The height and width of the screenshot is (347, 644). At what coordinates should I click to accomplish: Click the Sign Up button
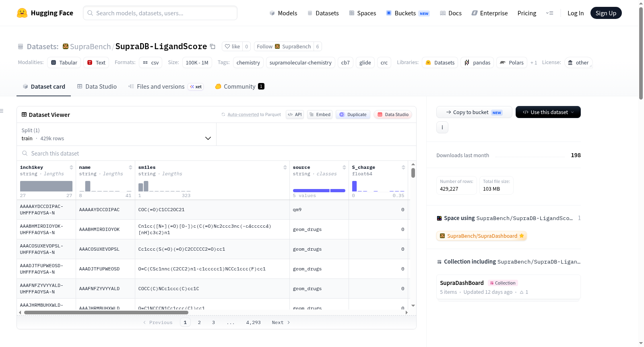coord(606,13)
